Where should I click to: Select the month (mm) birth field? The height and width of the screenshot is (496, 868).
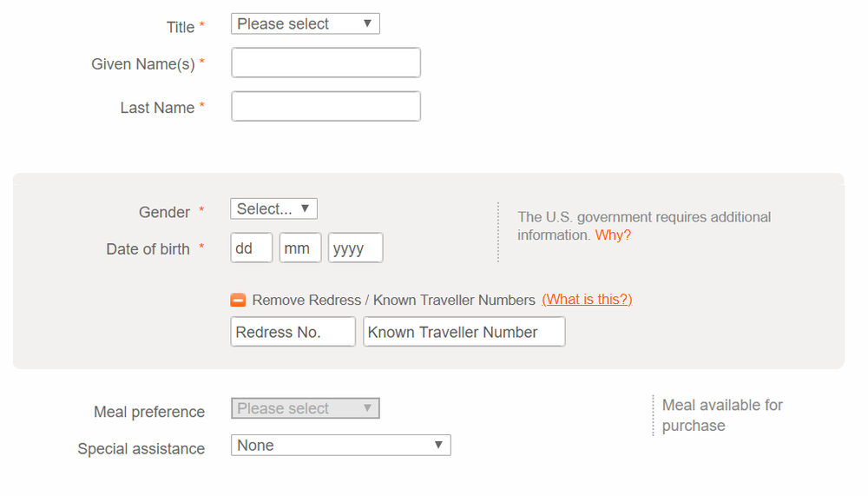(x=300, y=248)
